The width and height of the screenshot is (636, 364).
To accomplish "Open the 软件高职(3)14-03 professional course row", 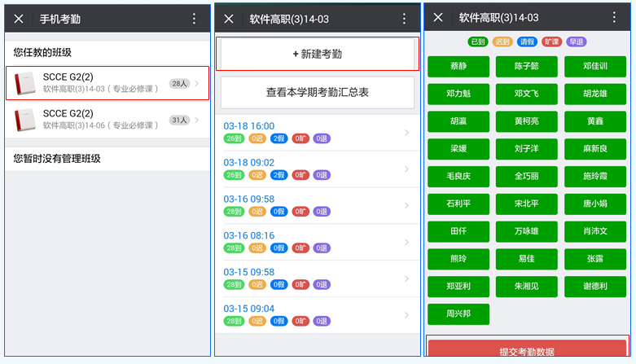I will point(107,83).
